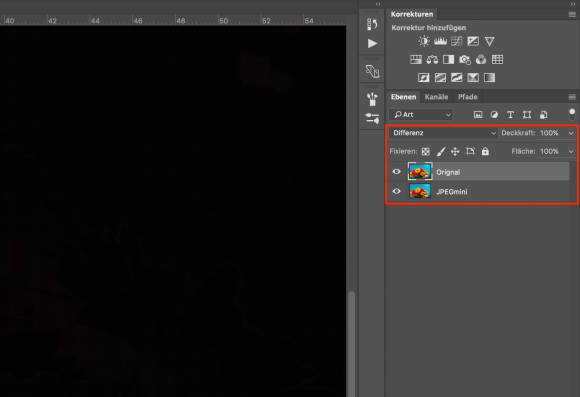
Task: Toggle the layer filtering switch
Action: [x=572, y=114]
